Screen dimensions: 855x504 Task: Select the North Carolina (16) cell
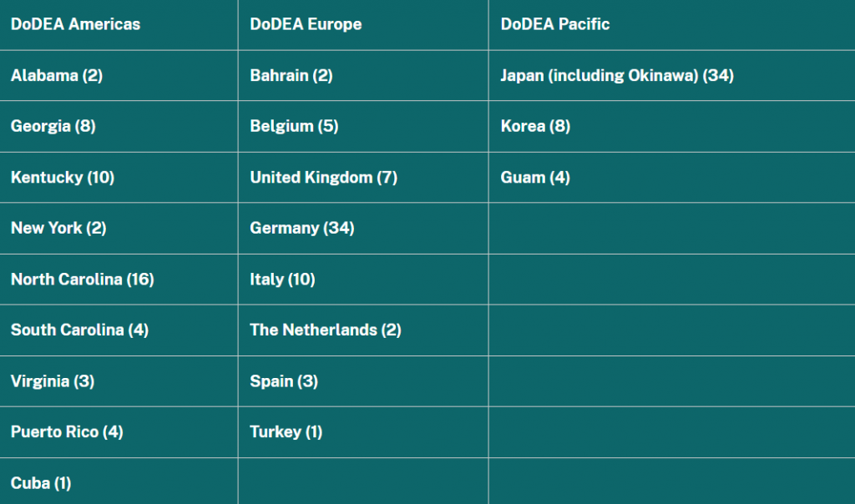tap(83, 280)
